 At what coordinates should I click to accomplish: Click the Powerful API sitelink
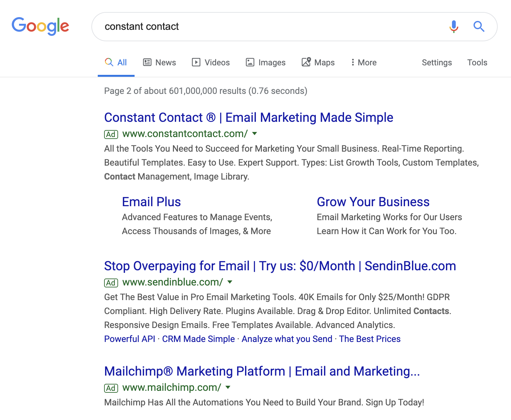click(x=129, y=339)
